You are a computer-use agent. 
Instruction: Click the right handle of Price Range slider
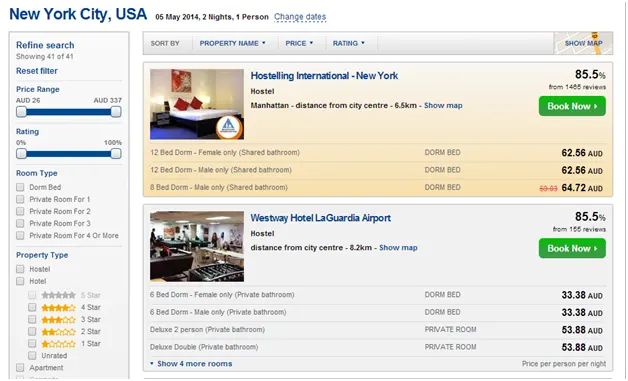pos(116,112)
